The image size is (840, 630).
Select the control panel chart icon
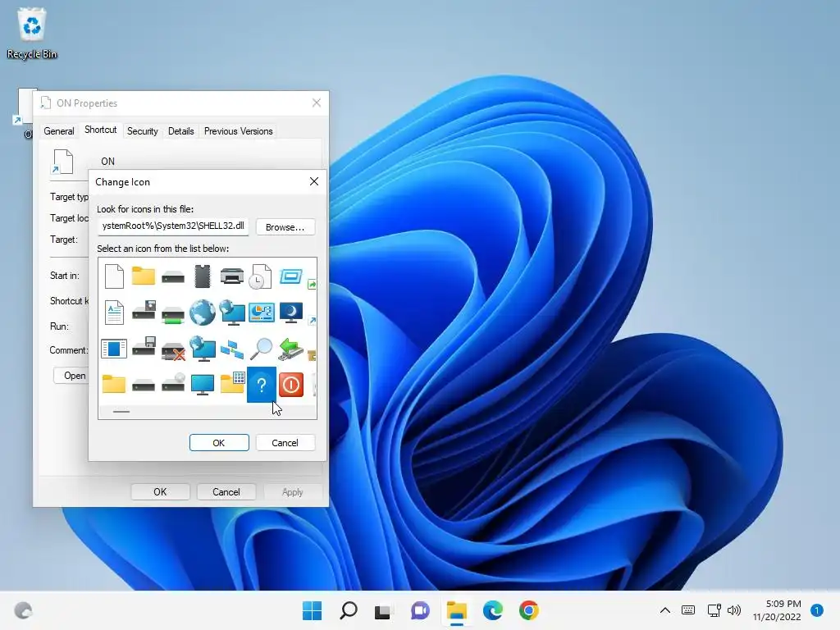coord(262,313)
